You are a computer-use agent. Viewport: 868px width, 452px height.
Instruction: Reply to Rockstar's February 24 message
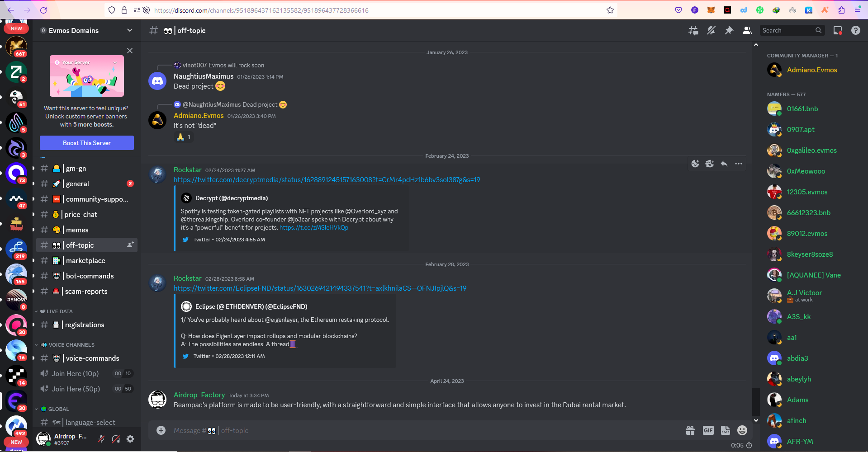[724, 164]
